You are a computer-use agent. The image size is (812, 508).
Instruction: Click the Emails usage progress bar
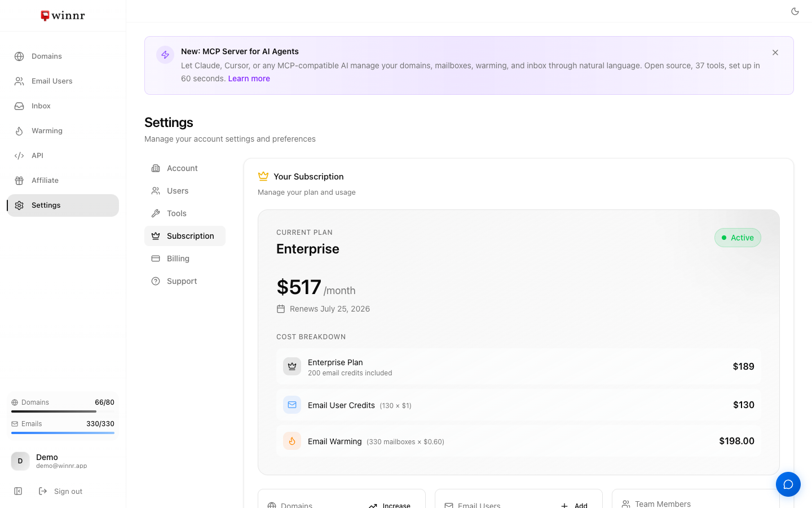[63, 433]
